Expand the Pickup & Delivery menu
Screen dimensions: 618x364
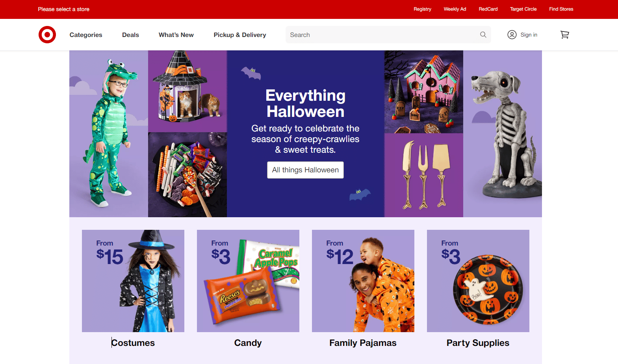(240, 35)
